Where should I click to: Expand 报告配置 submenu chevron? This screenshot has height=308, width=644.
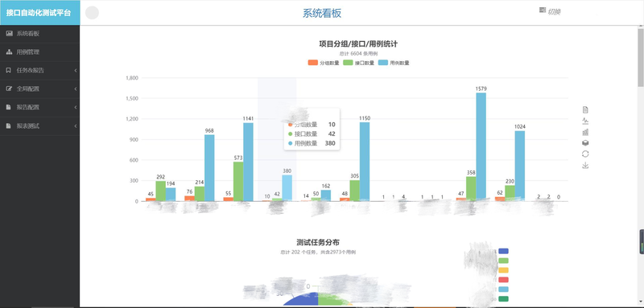click(76, 108)
